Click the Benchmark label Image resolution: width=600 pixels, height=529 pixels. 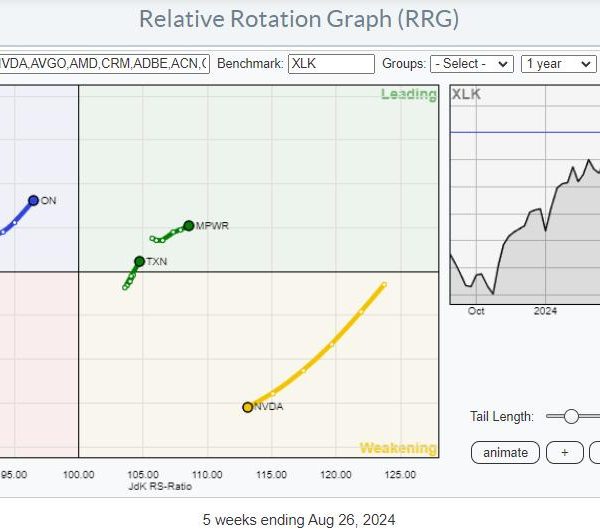pyautogui.click(x=250, y=64)
